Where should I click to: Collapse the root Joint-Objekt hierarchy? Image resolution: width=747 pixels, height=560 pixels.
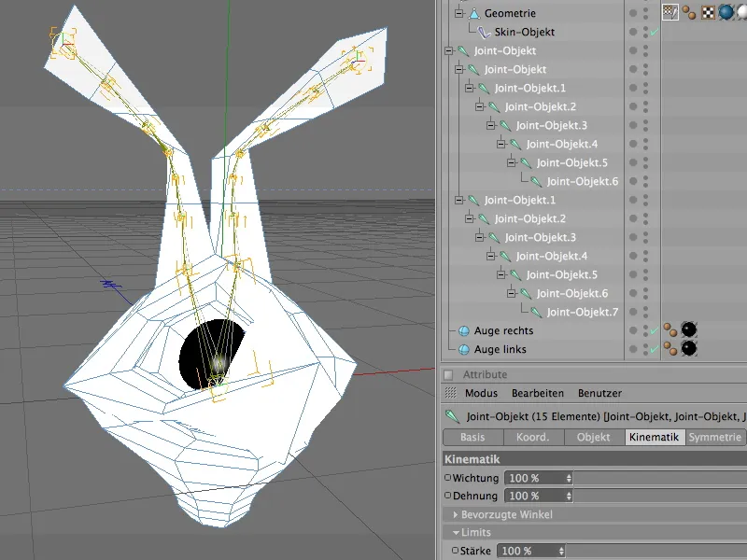point(449,50)
